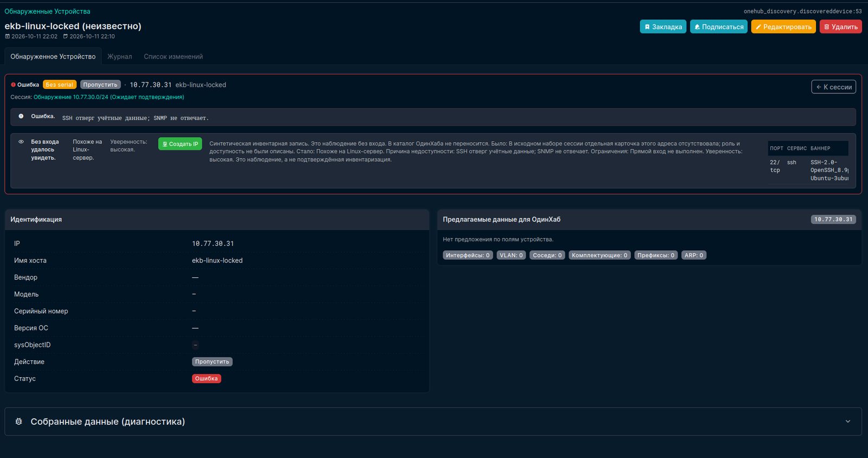
Task: Click the SSH-2.0-OpenSSH banner cell
Action: click(x=829, y=170)
